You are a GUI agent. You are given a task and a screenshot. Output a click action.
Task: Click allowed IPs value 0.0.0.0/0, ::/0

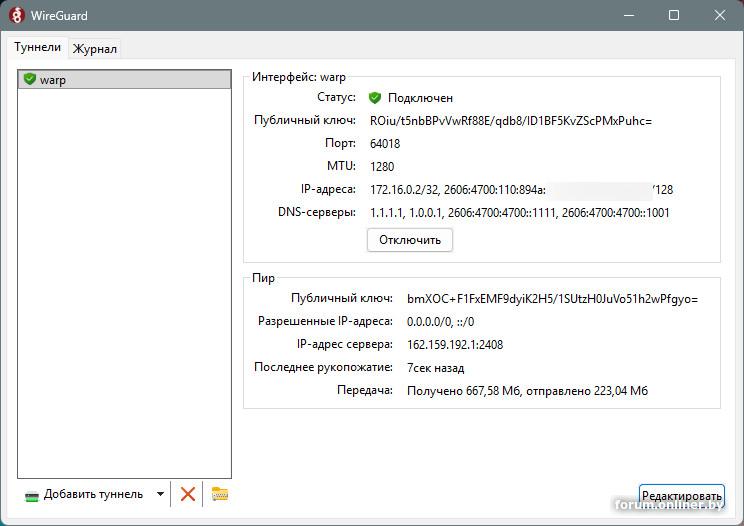click(x=440, y=322)
